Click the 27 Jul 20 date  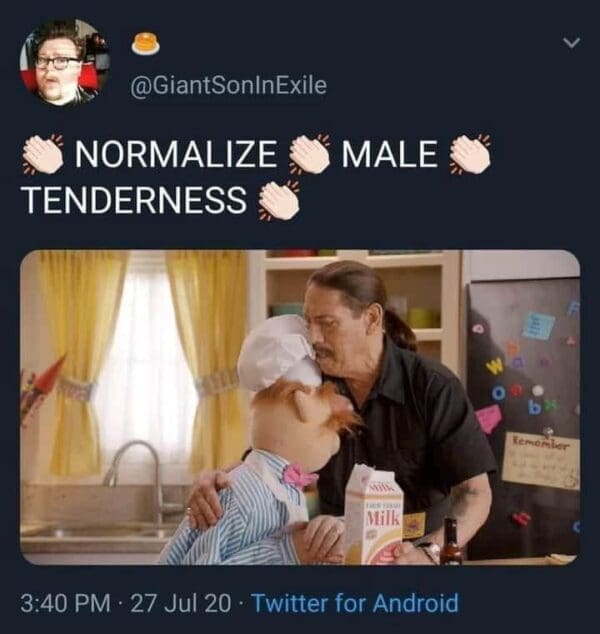click(181, 603)
